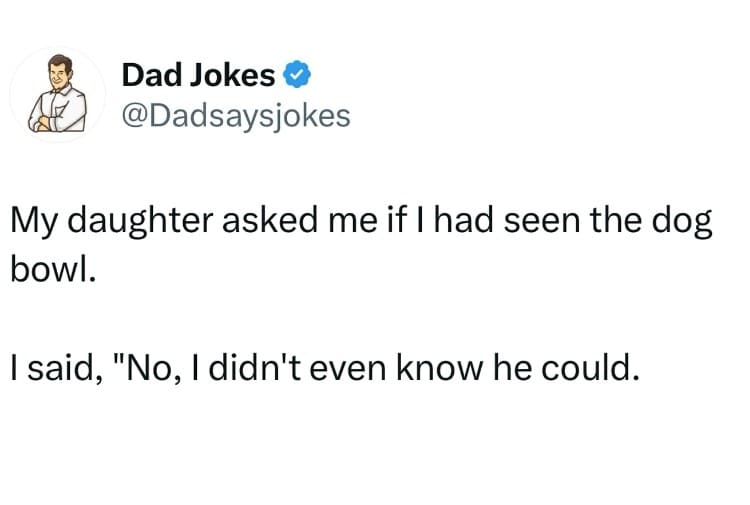Open the Dad Jokes profile avatar
The height and width of the screenshot is (505, 750).
coord(57,94)
